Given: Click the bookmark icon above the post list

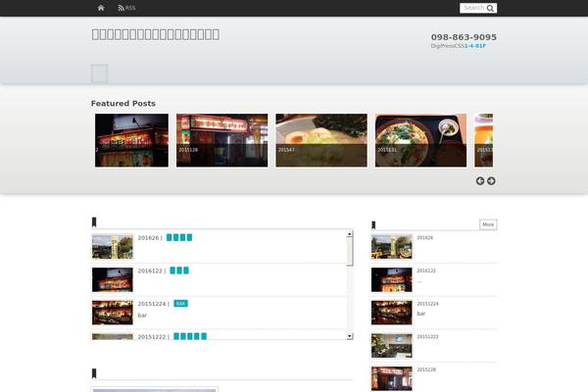Looking at the screenshot, I should pos(94,222).
